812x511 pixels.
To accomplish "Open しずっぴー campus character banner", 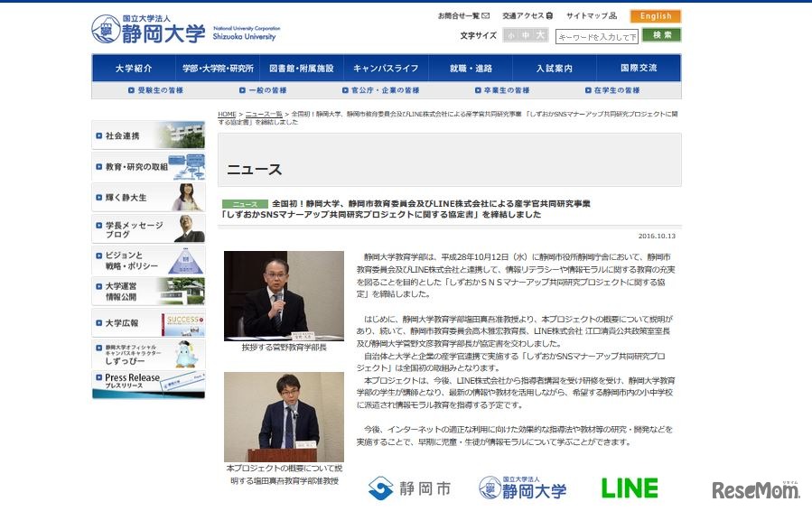I will pos(148,354).
